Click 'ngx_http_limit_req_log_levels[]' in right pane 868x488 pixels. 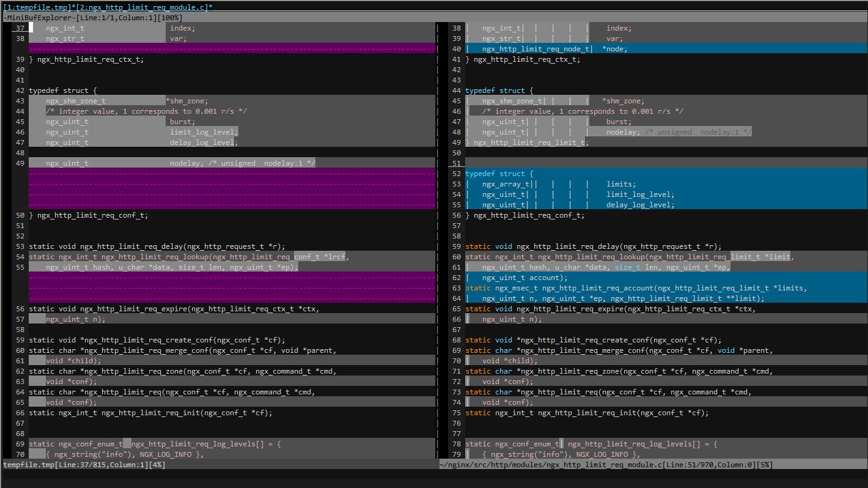pyautogui.click(x=633, y=444)
